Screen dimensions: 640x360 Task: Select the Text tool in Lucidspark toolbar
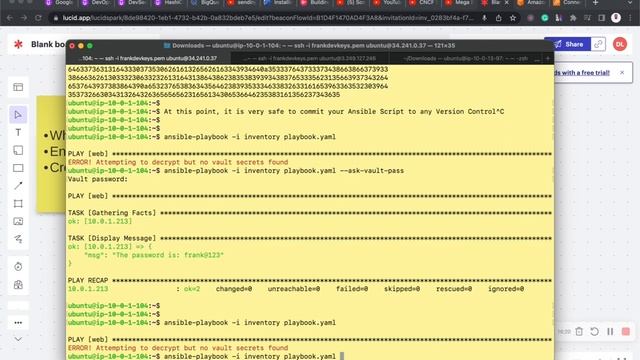click(18, 133)
